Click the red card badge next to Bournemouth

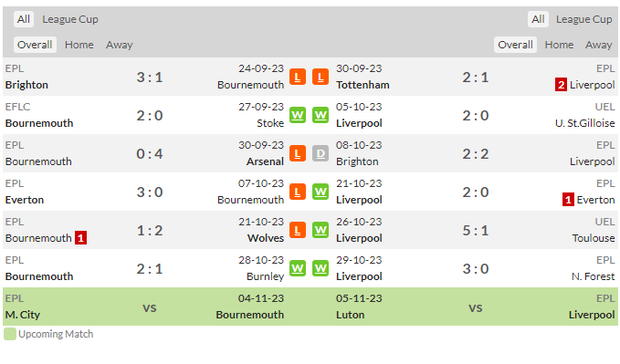[80, 238]
